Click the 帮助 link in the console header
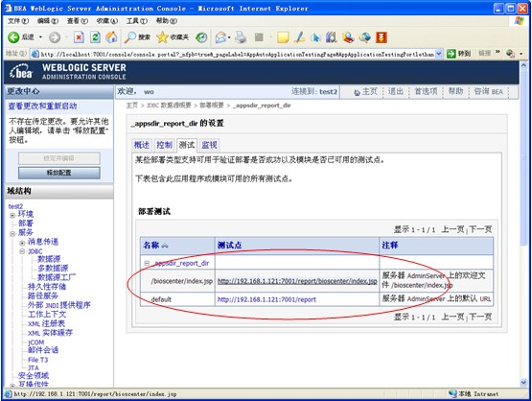 coord(455,91)
